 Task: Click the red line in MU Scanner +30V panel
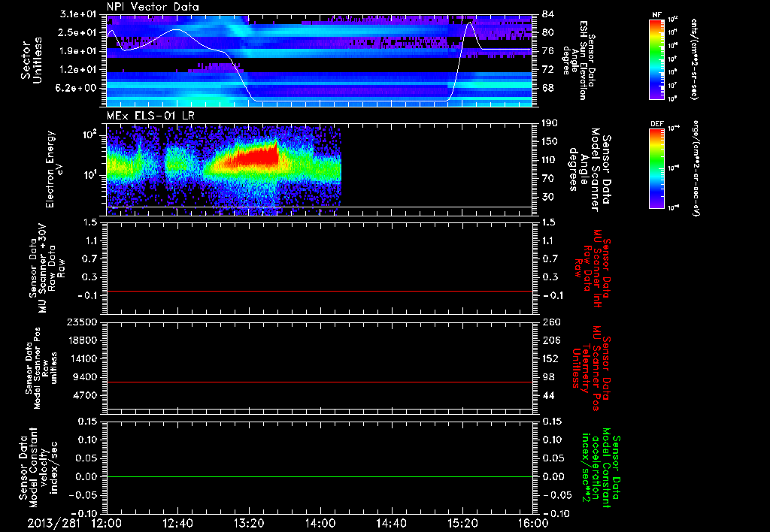point(320,291)
